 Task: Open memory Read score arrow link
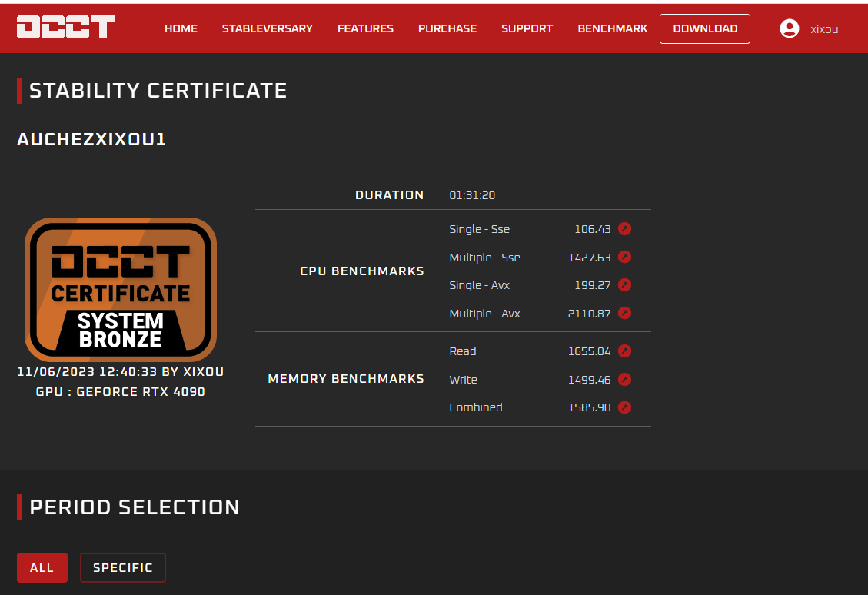tap(624, 351)
